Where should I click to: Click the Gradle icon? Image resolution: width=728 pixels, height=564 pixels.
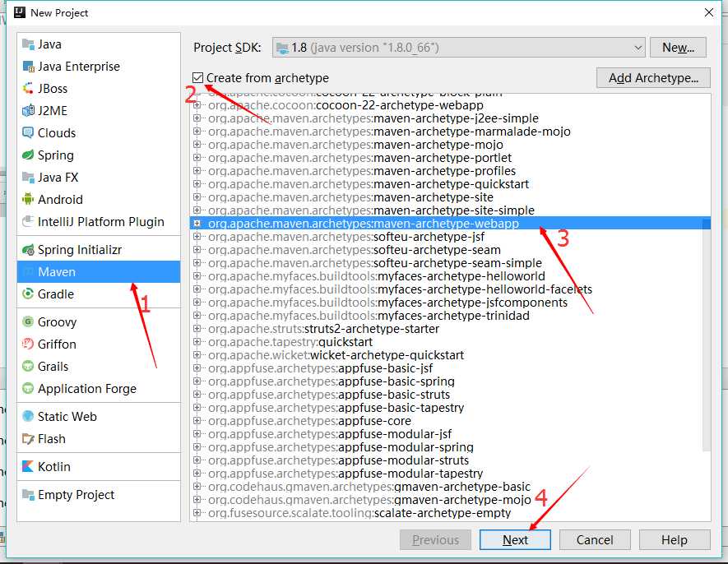[x=28, y=294]
